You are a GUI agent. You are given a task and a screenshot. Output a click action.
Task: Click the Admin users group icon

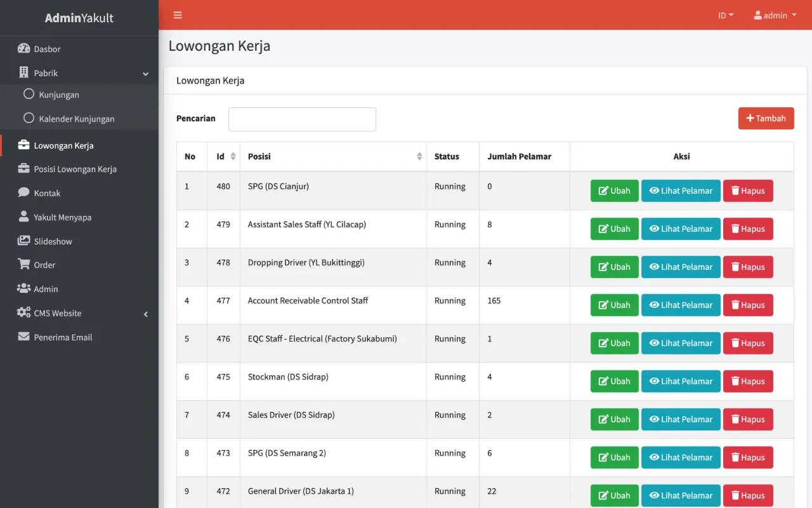(24, 289)
